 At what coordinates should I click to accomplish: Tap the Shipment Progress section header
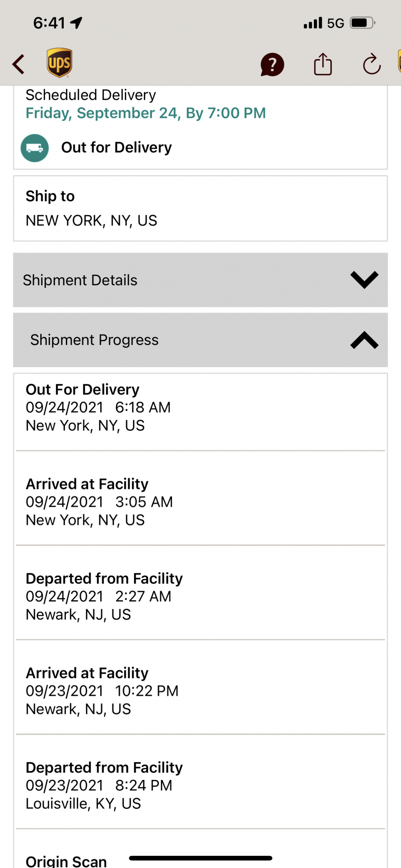point(95,340)
